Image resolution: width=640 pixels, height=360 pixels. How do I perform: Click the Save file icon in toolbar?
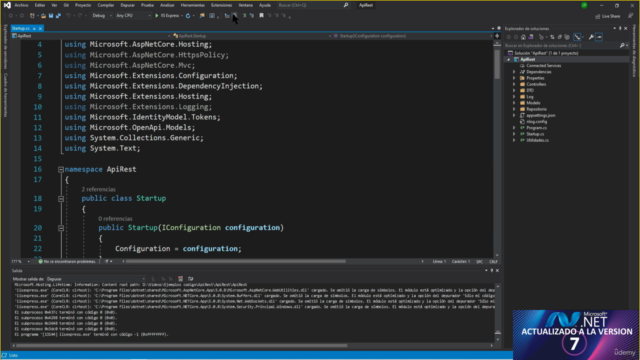pyautogui.click(x=51, y=16)
